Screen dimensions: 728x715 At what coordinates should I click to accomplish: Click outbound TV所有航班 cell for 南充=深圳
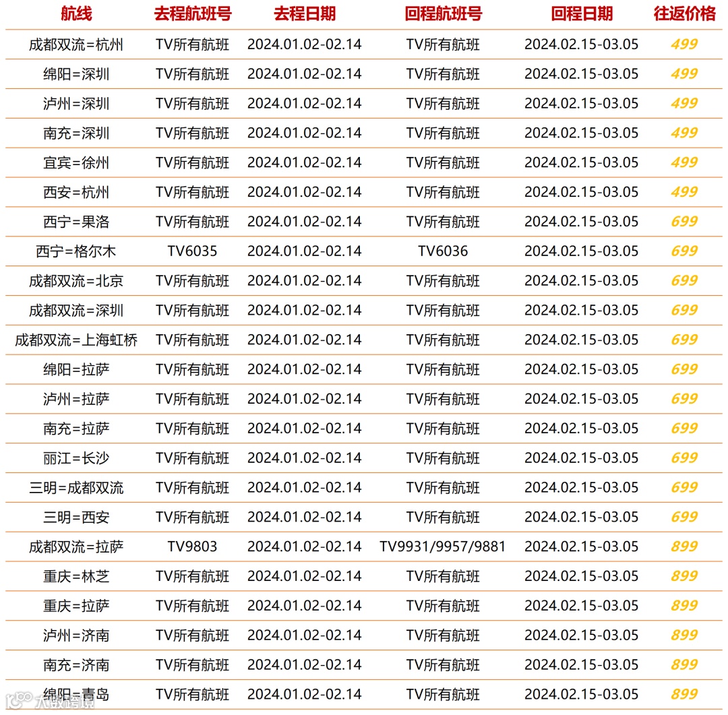(192, 133)
